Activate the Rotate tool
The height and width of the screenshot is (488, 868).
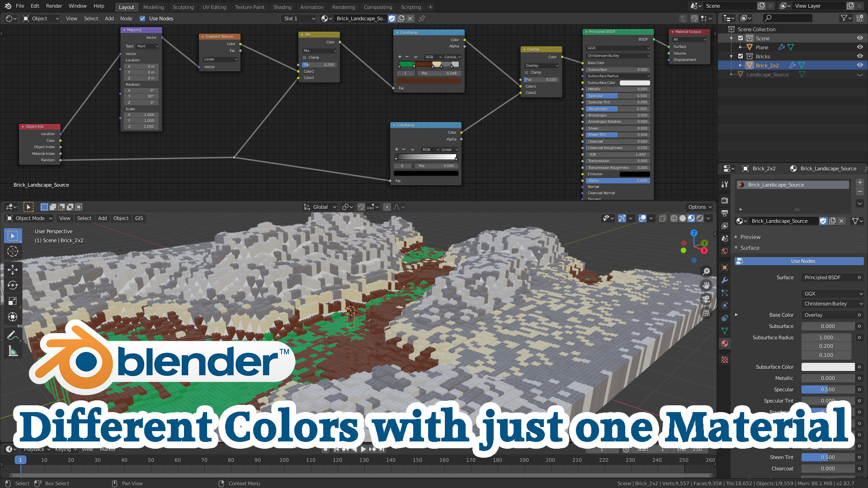point(13,285)
